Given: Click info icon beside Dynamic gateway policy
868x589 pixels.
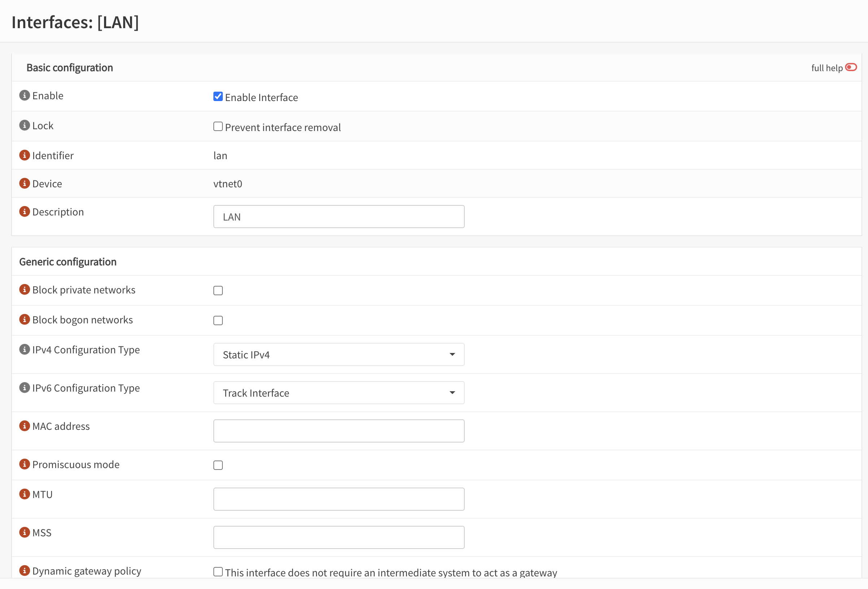Looking at the screenshot, I should pos(24,570).
